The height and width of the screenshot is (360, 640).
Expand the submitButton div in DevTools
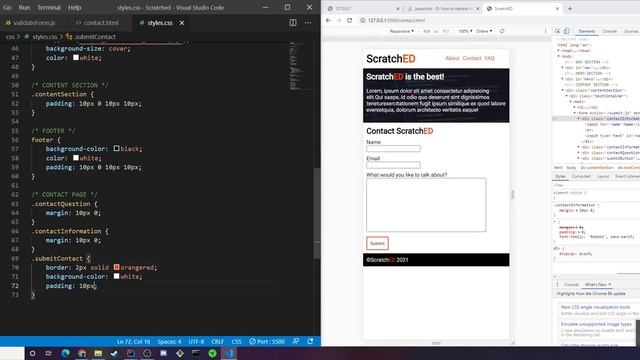[579, 158]
